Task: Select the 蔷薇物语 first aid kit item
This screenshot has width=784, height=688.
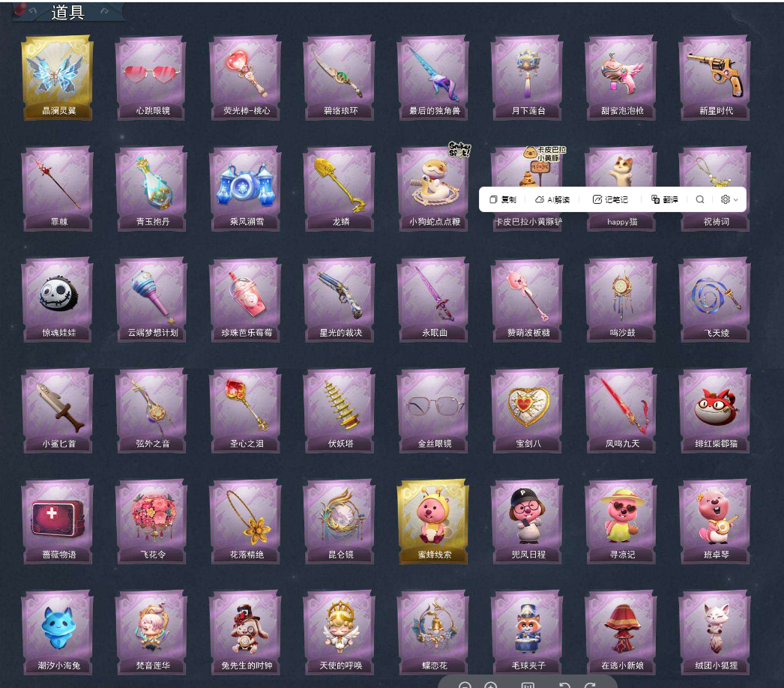Action: pos(57,522)
